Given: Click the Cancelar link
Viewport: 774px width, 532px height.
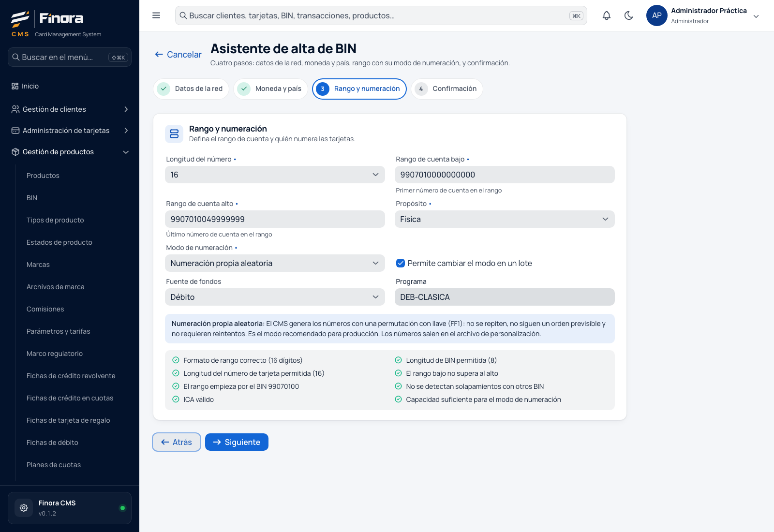Looking at the screenshot, I should tap(178, 55).
